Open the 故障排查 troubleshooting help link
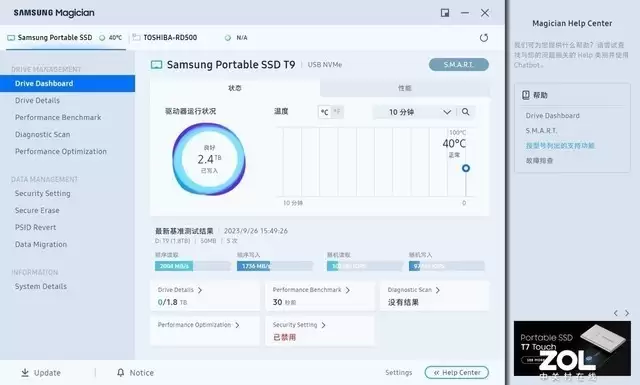Viewport: 640px width, 385px height. [x=539, y=161]
